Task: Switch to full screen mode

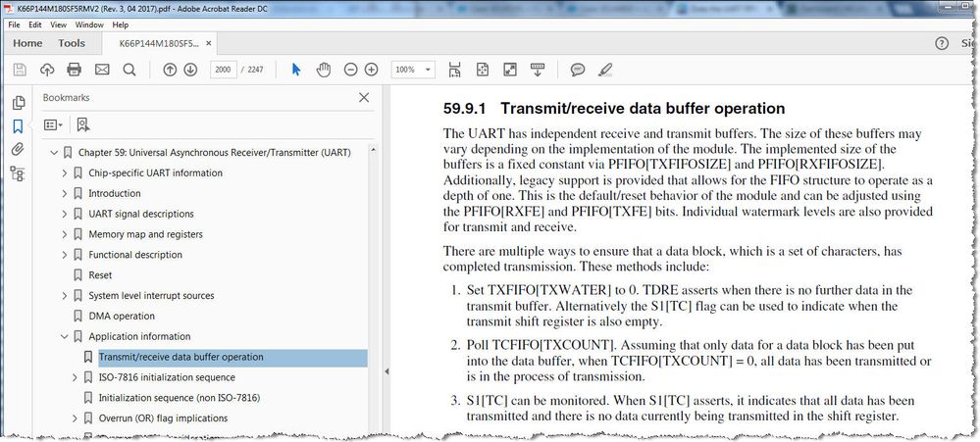Action: [x=510, y=70]
